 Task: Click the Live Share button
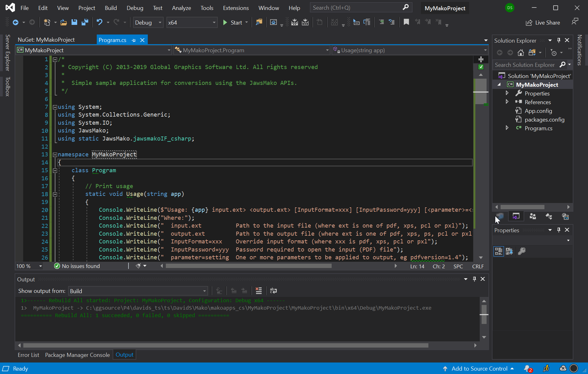click(543, 23)
